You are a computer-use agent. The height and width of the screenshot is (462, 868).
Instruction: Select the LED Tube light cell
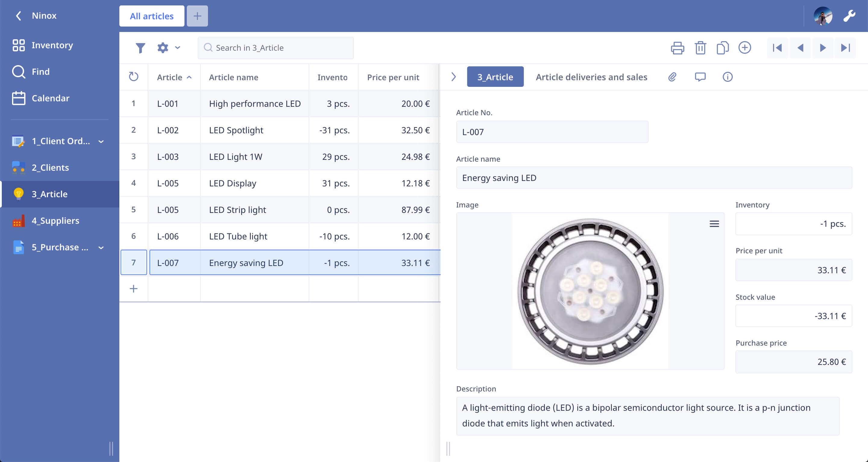pyautogui.click(x=254, y=236)
